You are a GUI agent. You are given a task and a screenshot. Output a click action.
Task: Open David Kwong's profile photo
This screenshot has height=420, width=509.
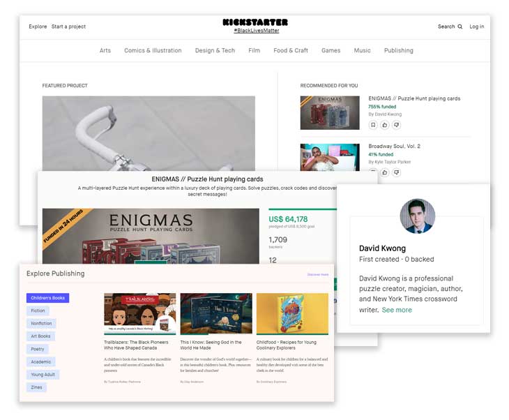click(418, 216)
